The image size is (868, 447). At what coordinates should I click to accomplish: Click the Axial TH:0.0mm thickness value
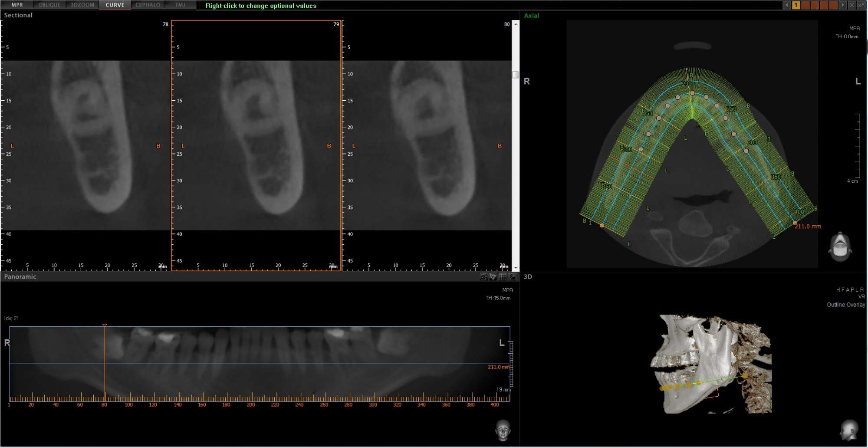[847, 36]
